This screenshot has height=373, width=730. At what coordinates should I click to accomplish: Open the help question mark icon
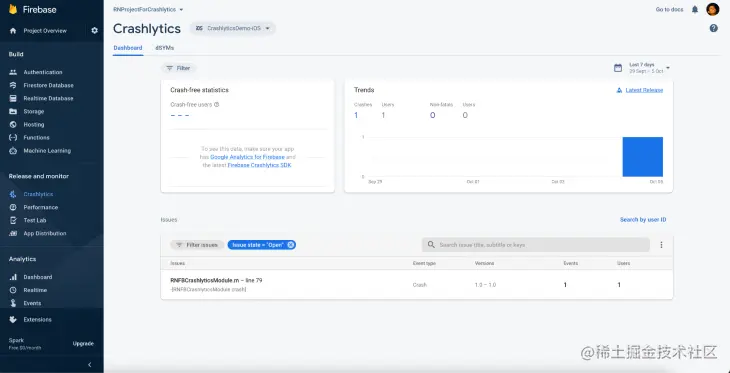713,28
